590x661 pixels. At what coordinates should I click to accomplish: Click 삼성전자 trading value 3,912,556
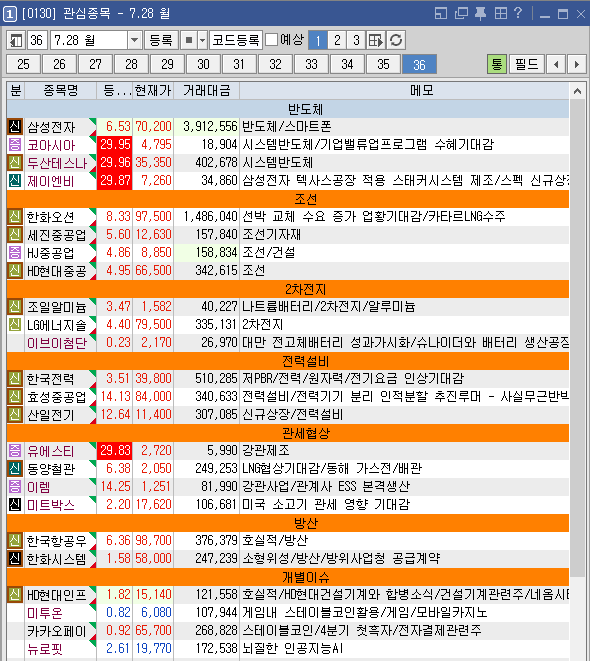(210, 126)
